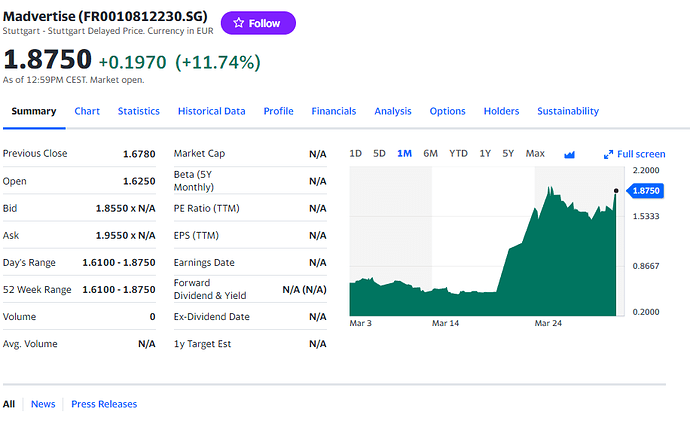Select the All news filter
Image resolution: width=690 pixels, height=430 pixels.
(x=9, y=404)
